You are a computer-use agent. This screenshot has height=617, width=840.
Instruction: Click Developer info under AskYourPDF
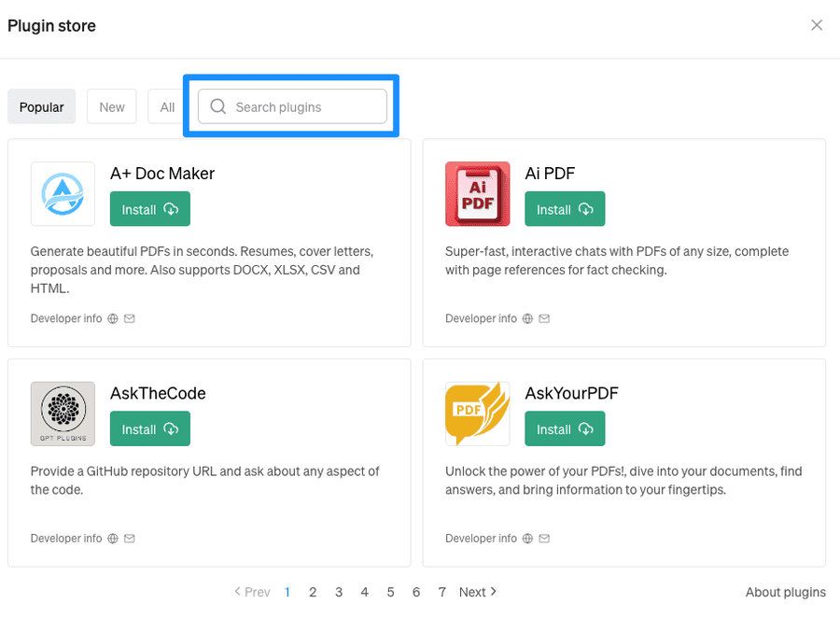481,539
